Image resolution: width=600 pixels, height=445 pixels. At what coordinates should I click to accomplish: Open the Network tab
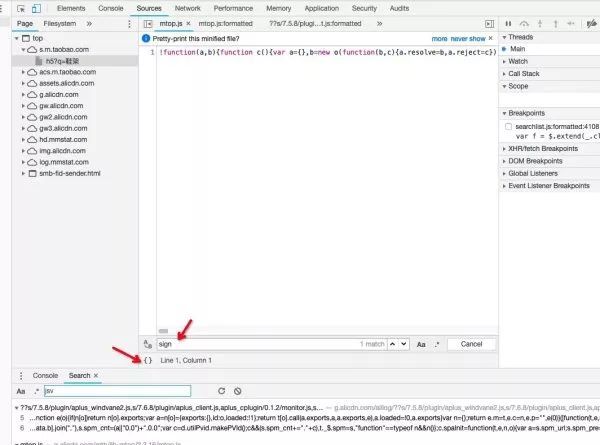click(x=188, y=8)
